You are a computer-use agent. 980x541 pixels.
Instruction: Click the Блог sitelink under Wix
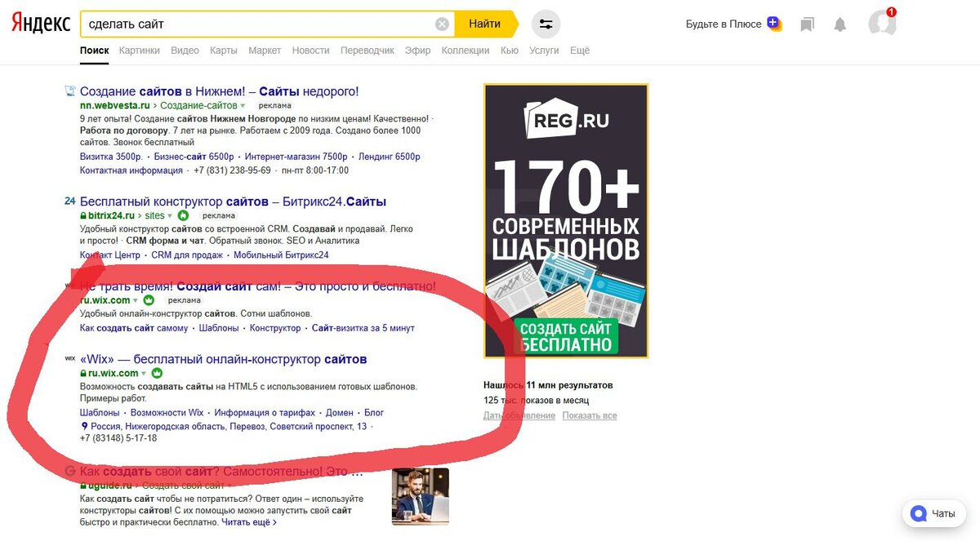click(x=374, y=413)
